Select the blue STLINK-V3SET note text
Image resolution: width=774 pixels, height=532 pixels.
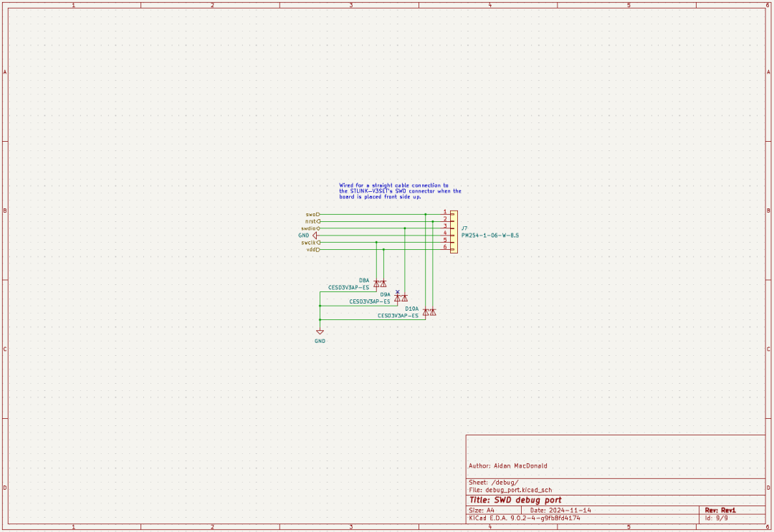click(401, 191)
